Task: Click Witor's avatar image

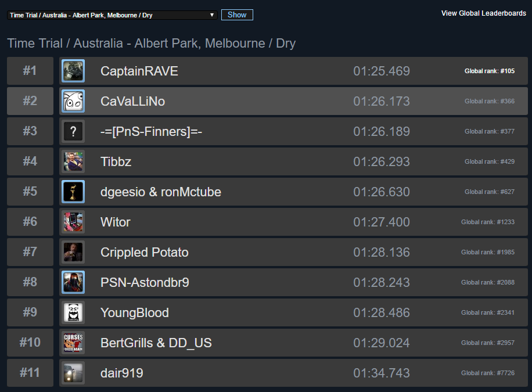Action: pyautogui.click(x=73, y=222)
